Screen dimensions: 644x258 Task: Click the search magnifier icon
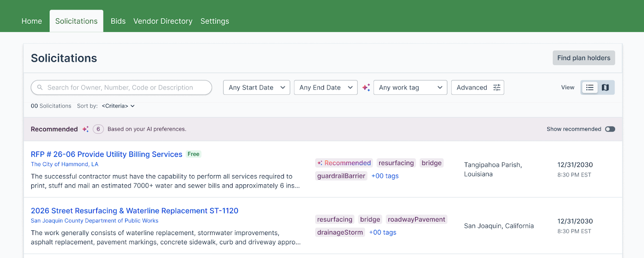[x=40, y=87]
